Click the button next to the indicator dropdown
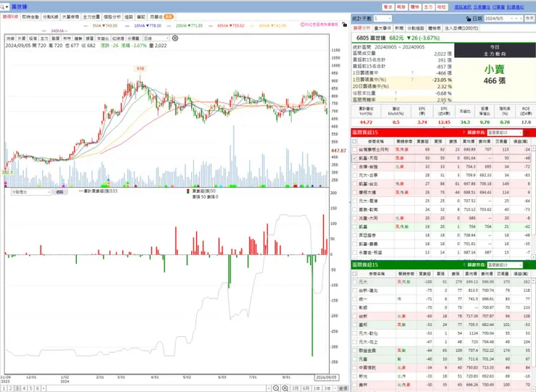The width and height of the screenshot is (536, 392). pos(60,192)
